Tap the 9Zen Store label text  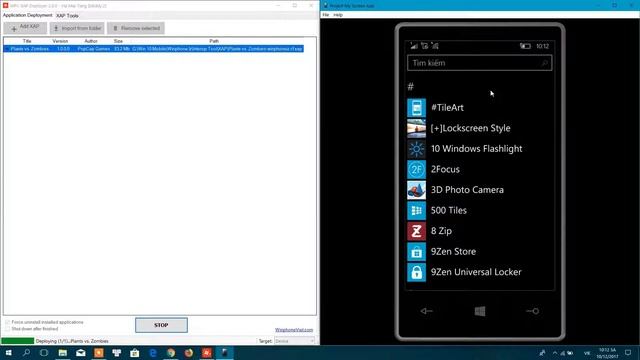click(453, 252)
